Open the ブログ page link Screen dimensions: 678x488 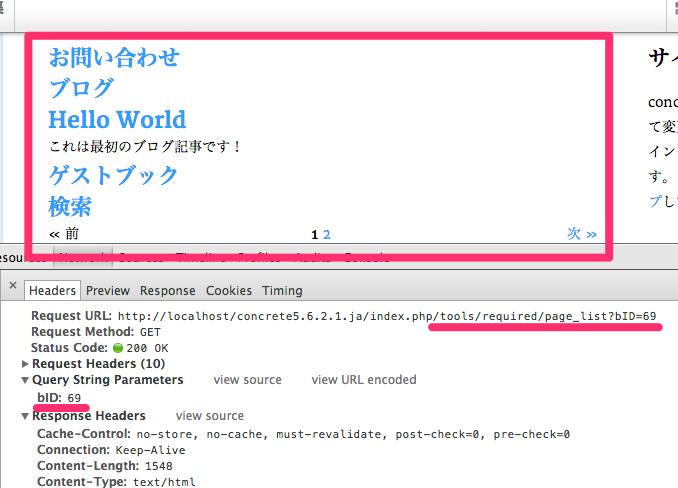coord(81,88)
